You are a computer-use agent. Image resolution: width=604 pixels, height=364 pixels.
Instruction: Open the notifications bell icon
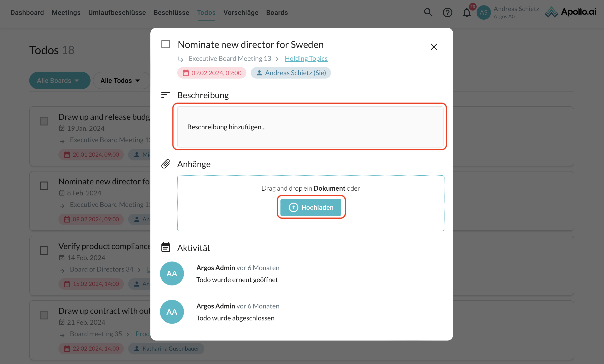(x=467, y=12)
